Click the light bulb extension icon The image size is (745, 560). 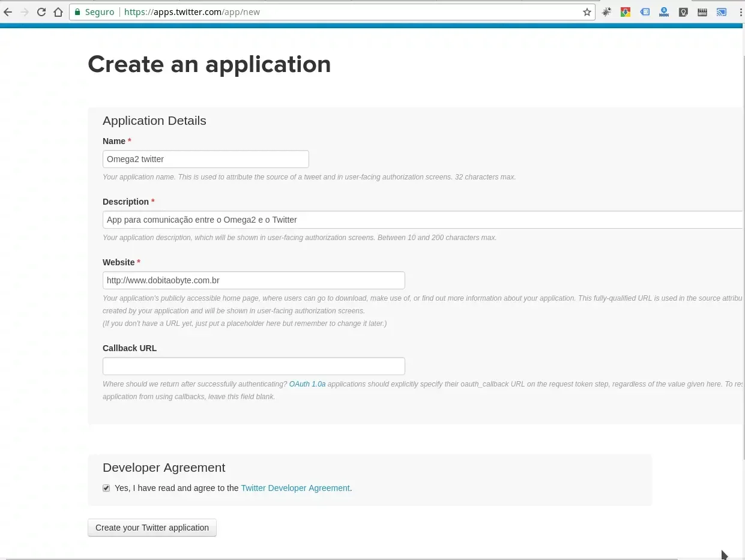tap(683, 12)
